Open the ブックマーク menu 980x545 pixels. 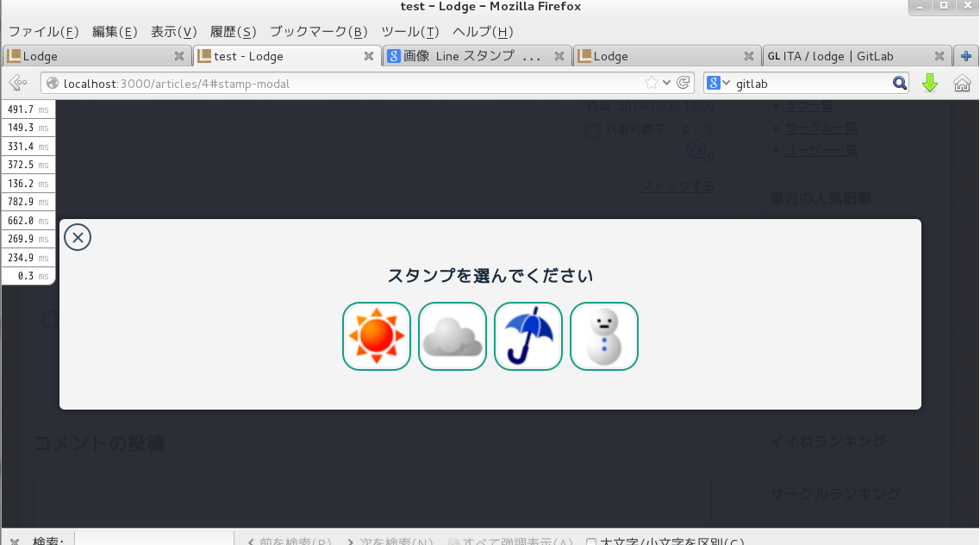318,32
